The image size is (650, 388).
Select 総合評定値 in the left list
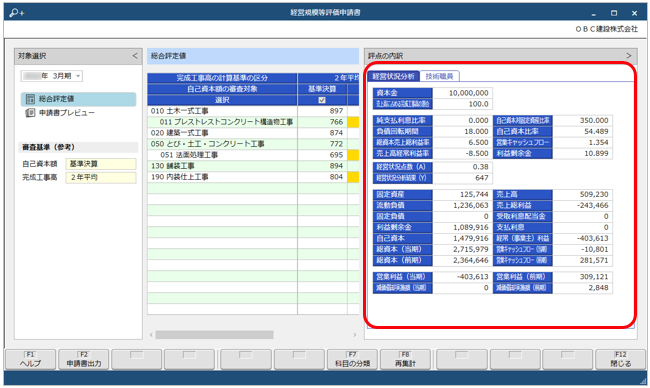(79, 99)
